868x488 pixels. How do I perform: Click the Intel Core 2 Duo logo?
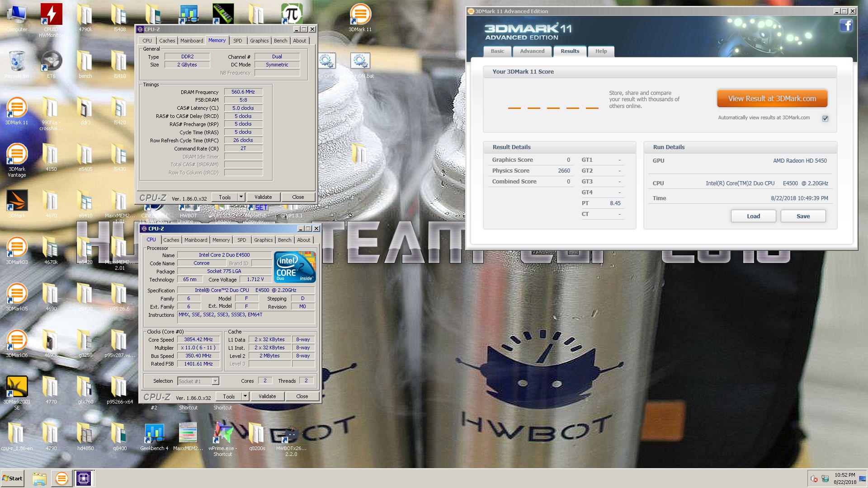[295, 267]
